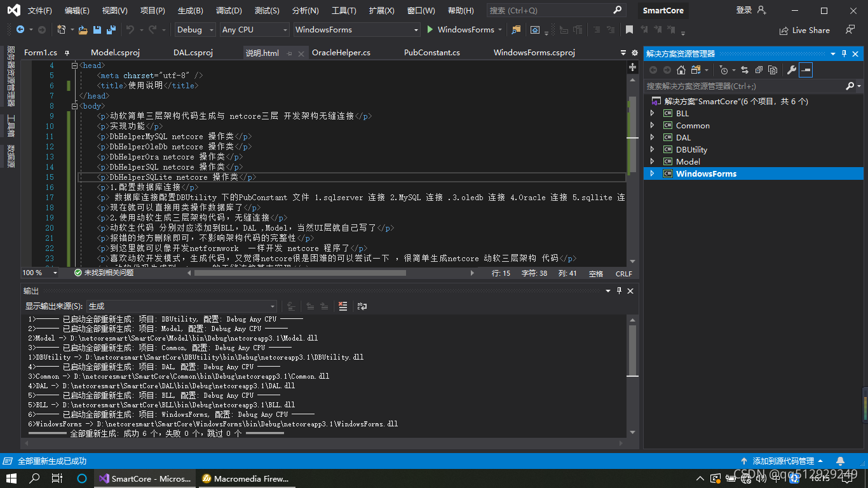The height and width of the screenshot is (488, 868).
Task: Click the Redo arrow icon
Action: 153,30
